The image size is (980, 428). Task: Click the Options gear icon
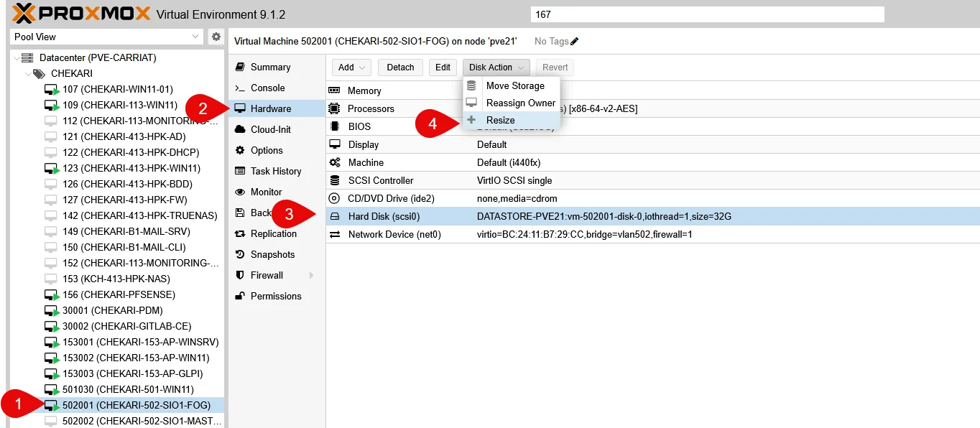[x=240, y=150]
